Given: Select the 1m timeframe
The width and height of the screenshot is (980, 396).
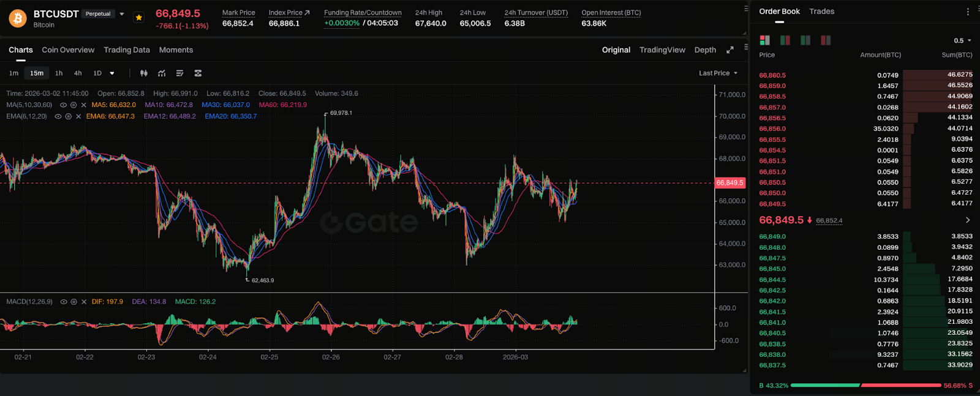Looking at the screenshot, I should tap(13, 73).
